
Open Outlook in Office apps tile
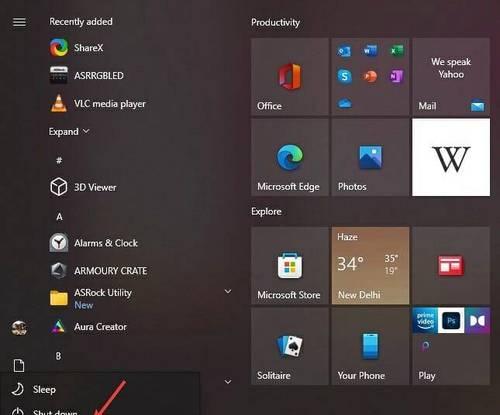[x=344, y=51]
